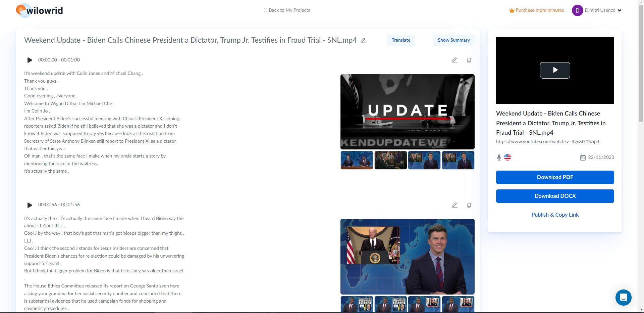Open the chat support widget
Screen dimensions: 644x313
623,298
